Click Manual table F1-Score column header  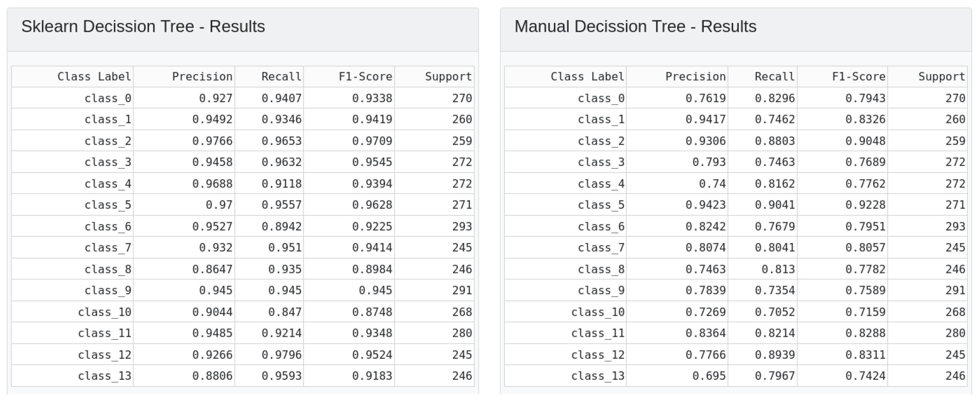pyautogui.click(x=858, y=76)
